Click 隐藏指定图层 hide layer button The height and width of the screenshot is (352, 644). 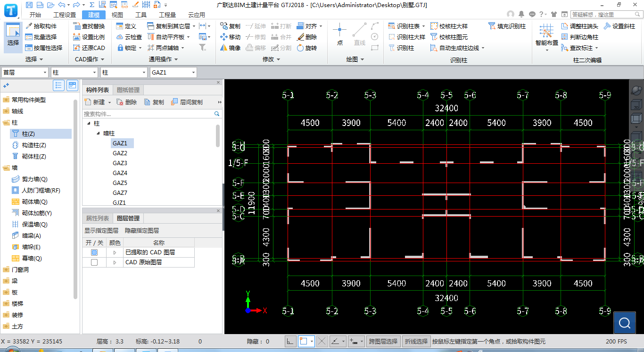tap(142, 231)
